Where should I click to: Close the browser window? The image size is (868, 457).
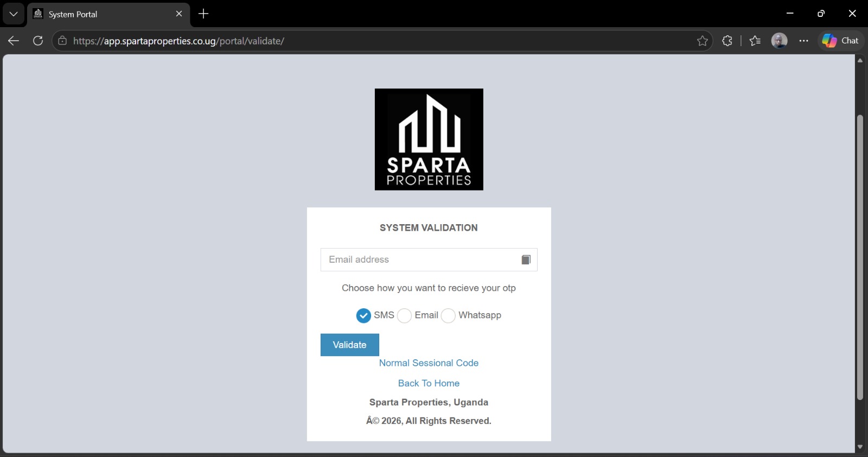[852, 14]
